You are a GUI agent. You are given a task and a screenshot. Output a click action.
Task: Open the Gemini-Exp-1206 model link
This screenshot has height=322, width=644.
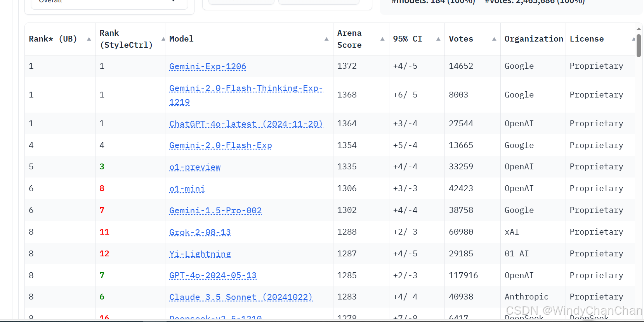[x=208, y=66]
